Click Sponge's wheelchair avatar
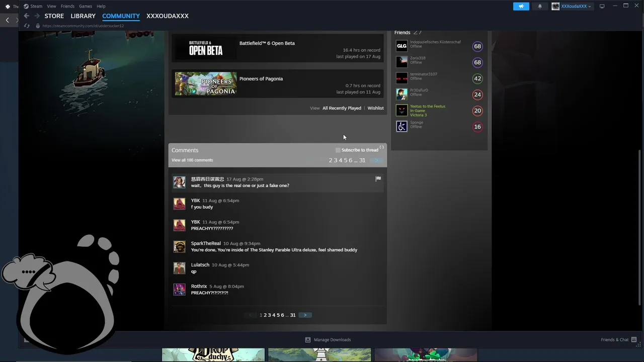This screenshot has width=644, height=362. (401, 127)
